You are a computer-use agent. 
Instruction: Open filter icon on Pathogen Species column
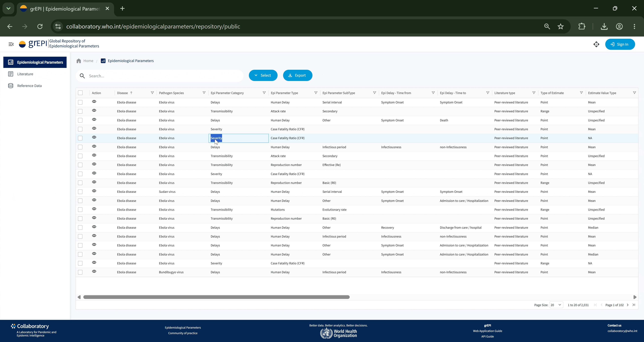click(x=204, y=93)
